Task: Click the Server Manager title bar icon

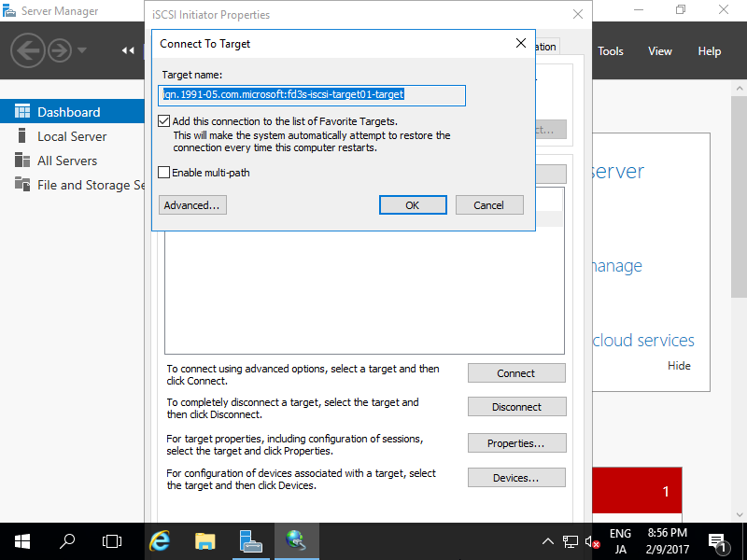Action: tap(9, 11)
